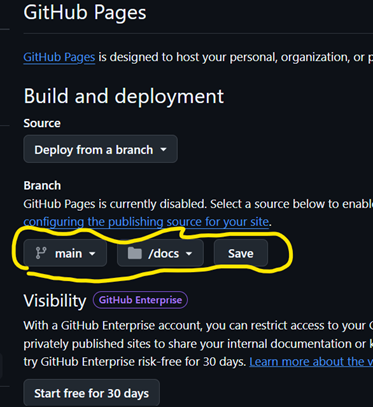Open the GitHub Pages documentation link
The image size is (373, 407).
click(59, 57)
